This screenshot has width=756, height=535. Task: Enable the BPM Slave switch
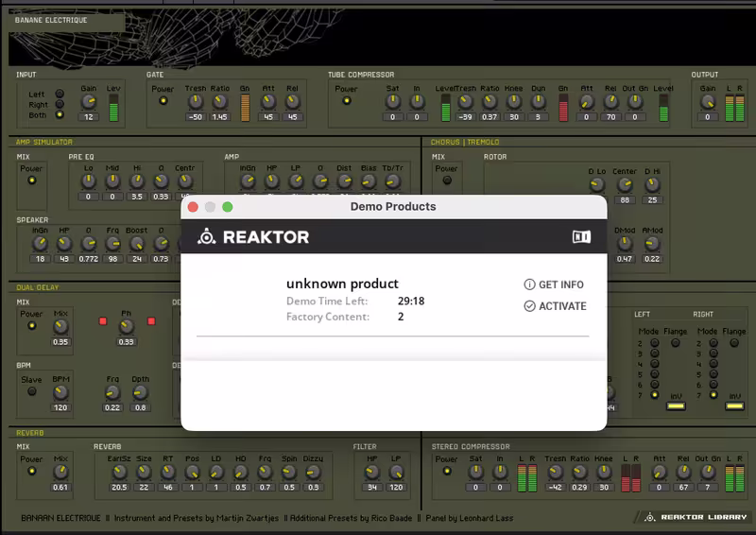(x=32, y=391)
